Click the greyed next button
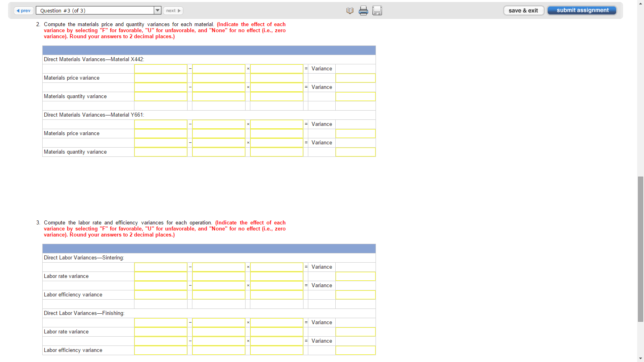Screen dimensions: 644x362 click(x=173, y=10)
